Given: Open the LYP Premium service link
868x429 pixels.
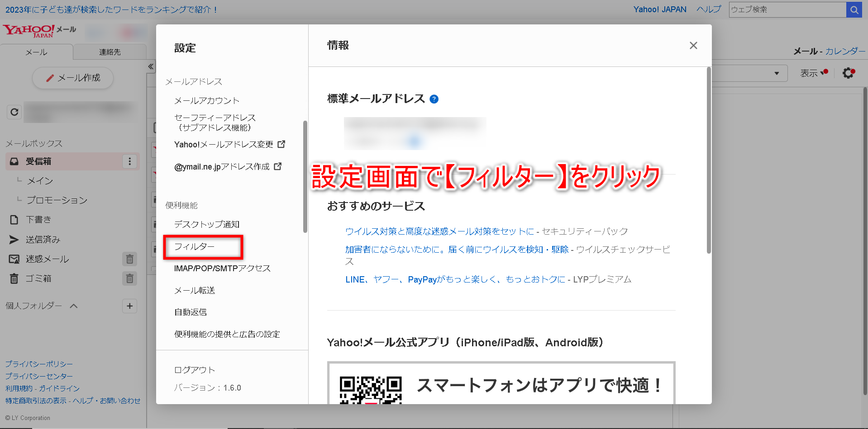Looking at the screenshot, I should (x=455, y=279).
